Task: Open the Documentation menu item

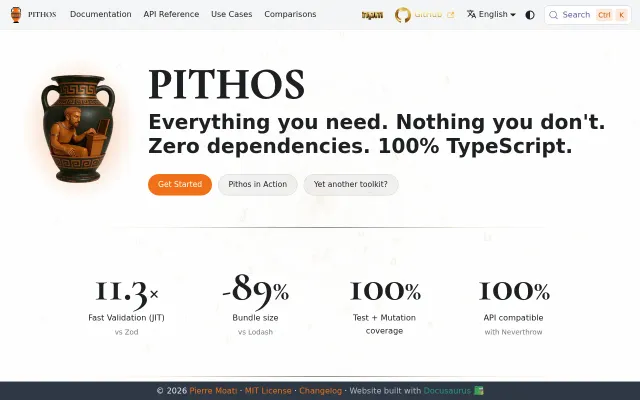Action: (x=101, y=14)
